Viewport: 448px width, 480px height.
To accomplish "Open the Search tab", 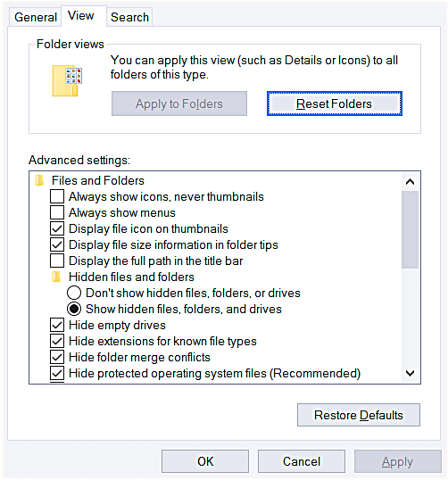I will 129,17.
